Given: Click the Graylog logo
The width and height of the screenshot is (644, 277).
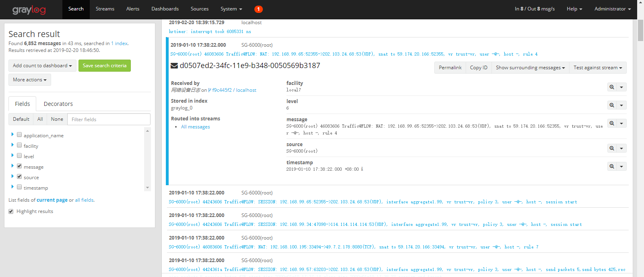Looking at the screenshot, I should (x=29, y=10).
